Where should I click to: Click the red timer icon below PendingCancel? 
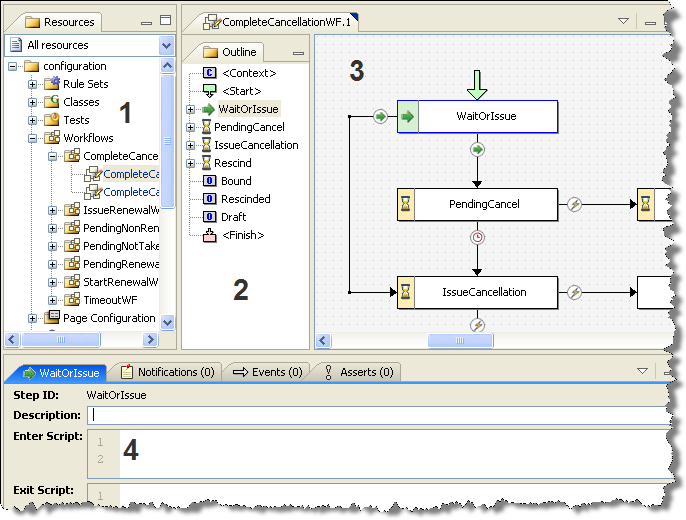[477, 238]
